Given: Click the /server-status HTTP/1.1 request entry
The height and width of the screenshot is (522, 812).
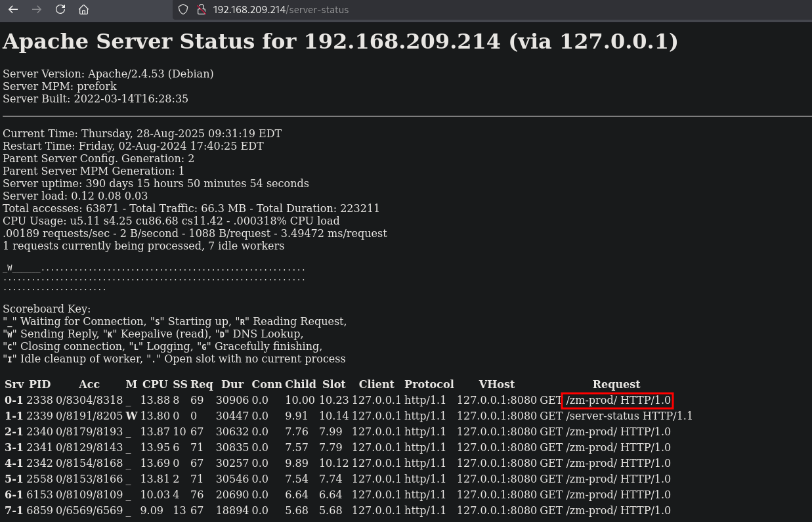Looking at the screenshot, I should pos(628,416).
